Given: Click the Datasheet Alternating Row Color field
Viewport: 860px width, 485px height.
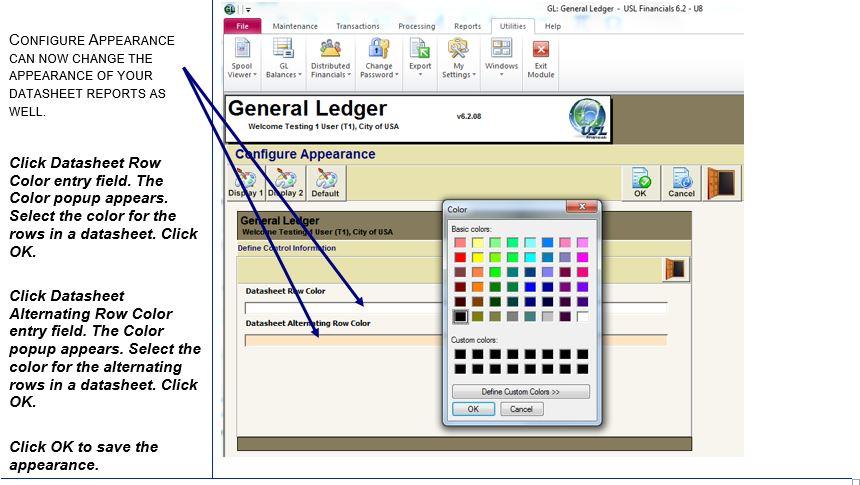Looking at the screenshot, I should coord(456,340).
